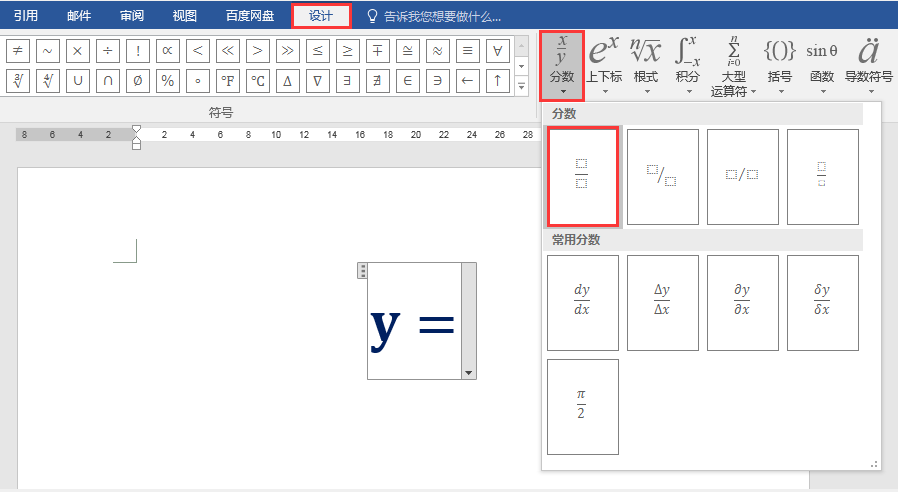
Task: Choose the linear fraction template
Action: [x=743, y=176]
